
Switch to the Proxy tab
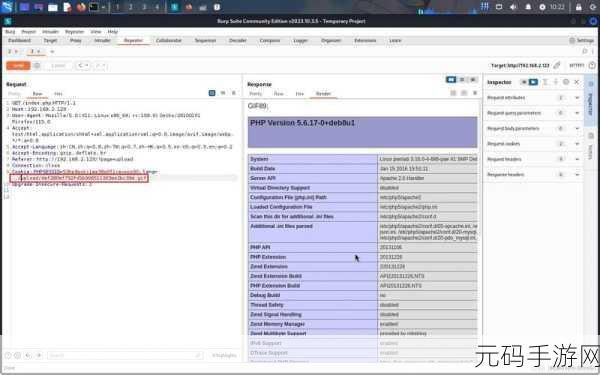point(76,41)
